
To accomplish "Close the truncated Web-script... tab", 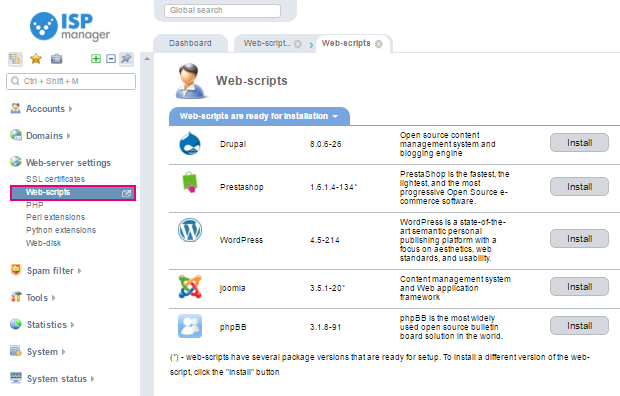I will (298, 44).
